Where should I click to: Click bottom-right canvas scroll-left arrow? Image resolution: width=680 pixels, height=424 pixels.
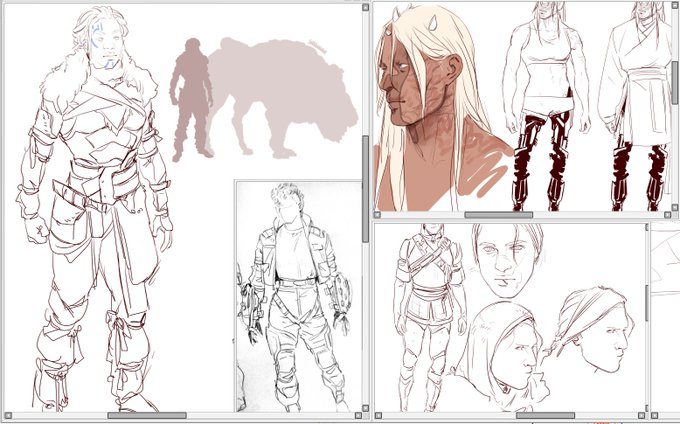click(x=377, y=416)
